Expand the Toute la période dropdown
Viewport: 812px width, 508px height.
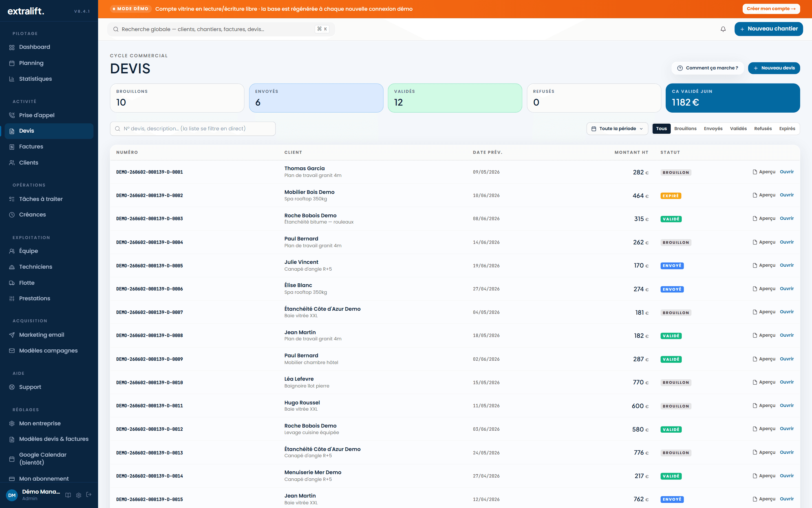click(x=617, y=129)
